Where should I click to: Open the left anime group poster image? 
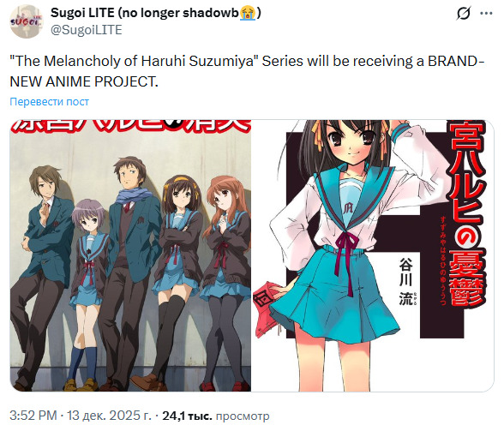point(130,255)
